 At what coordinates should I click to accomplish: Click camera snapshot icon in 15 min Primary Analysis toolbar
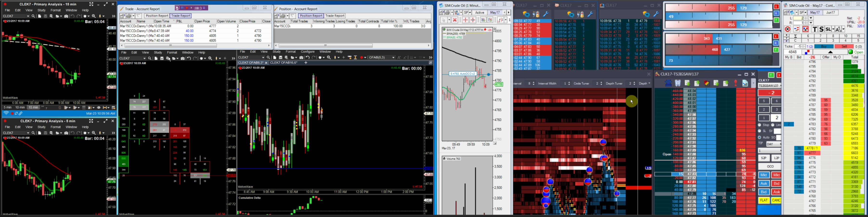[66, 16]
